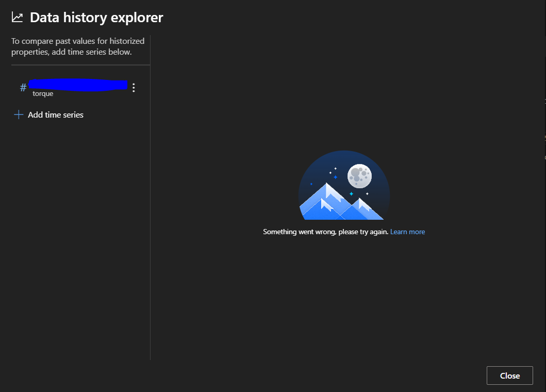Click the hash icon beside torque
The height and width of the screenshot is (392, 546).
coord(23,88)
